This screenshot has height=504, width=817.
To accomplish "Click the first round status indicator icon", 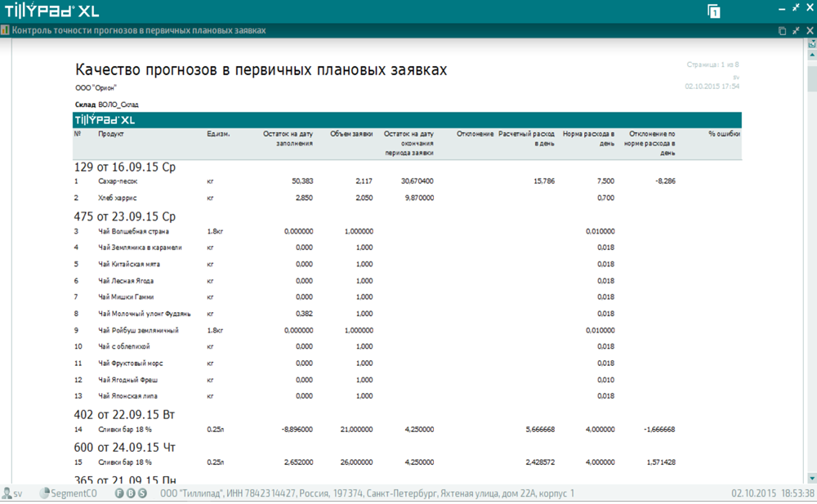I will 119,493.
